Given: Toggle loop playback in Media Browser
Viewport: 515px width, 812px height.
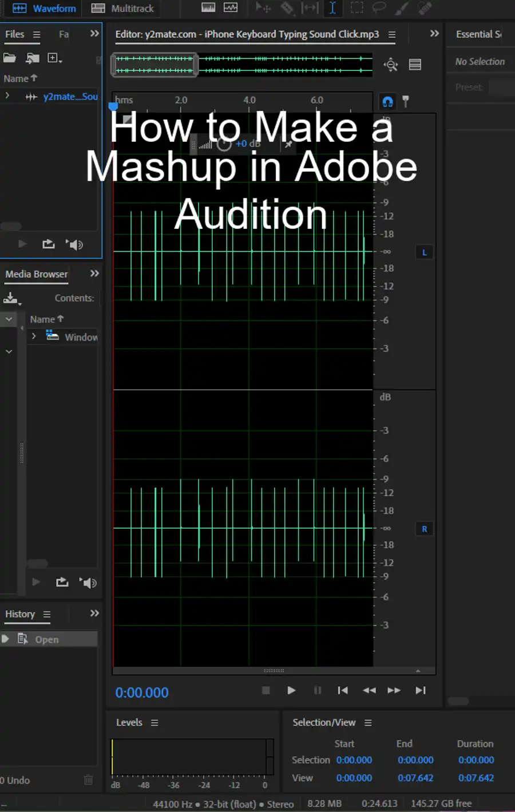Looking at the screenshot, I should (62, 582).
